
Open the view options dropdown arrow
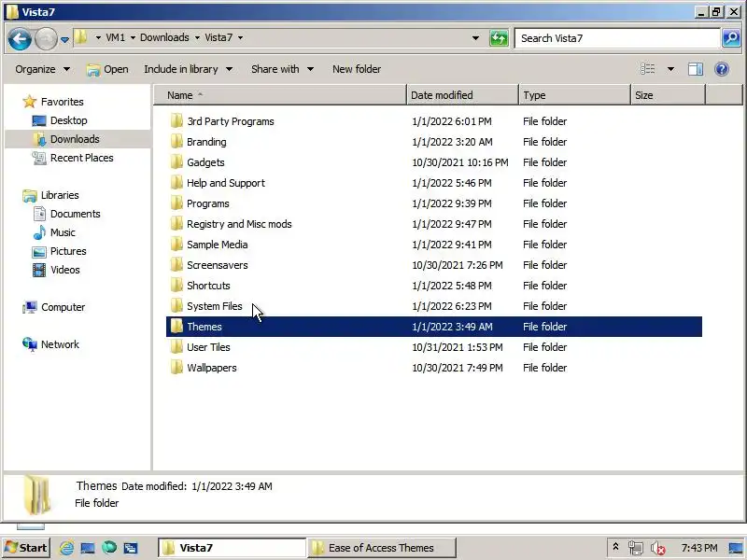tap(670, 69)
